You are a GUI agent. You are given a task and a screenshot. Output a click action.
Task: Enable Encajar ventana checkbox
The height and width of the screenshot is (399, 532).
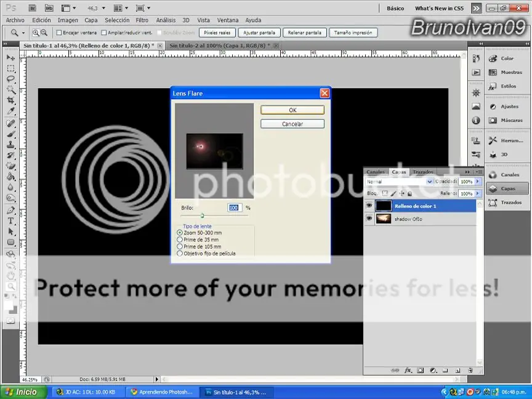click(59, 33)
